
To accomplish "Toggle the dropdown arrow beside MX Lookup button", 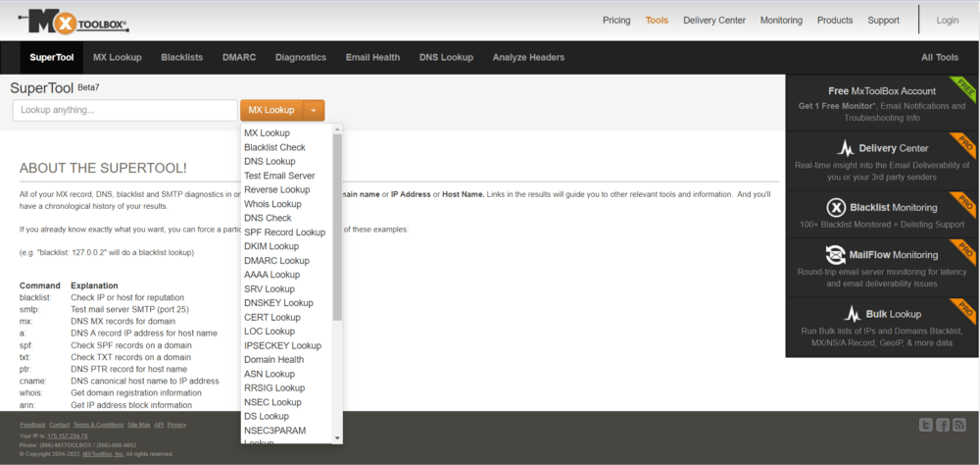I will [314, 110].
